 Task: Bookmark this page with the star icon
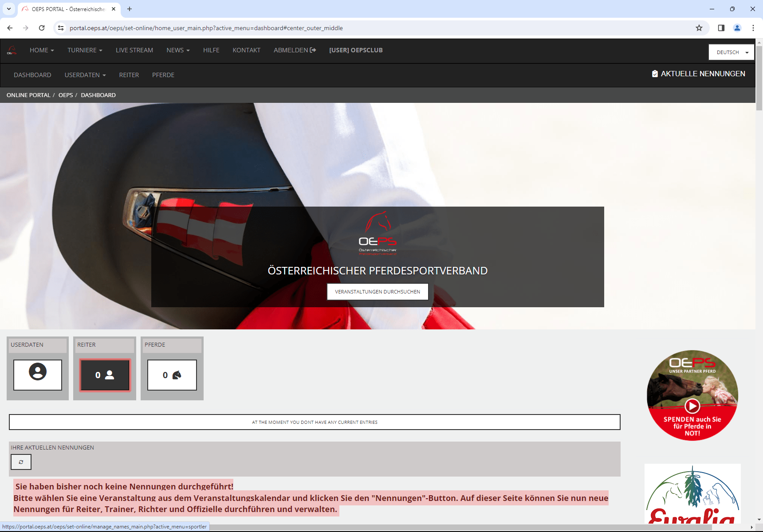pyautogui.click(x=699, y=28)
